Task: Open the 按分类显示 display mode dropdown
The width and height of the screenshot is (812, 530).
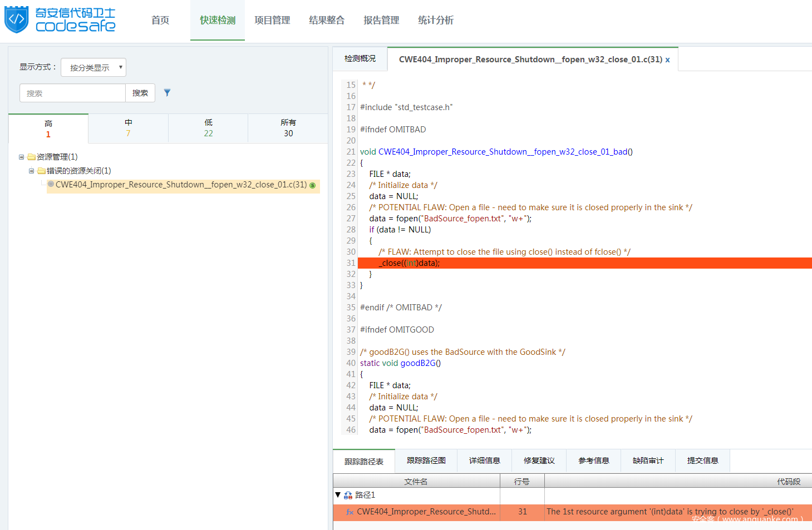Action: [x=93, y=67]
